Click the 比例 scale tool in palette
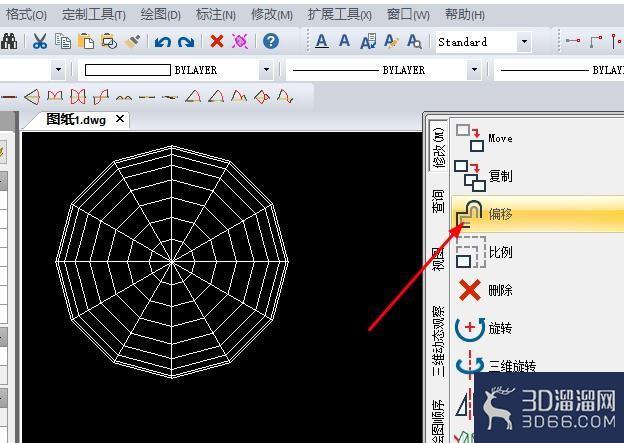The height and width of the screenshot is (443, 624). [537, 252]
